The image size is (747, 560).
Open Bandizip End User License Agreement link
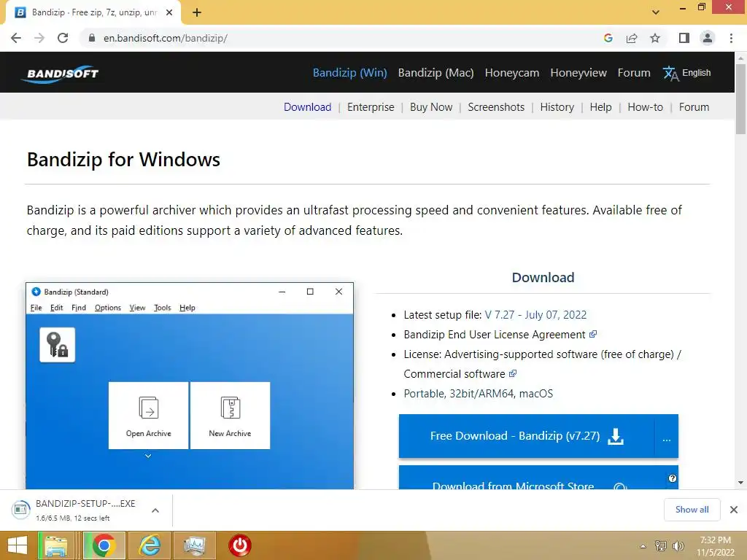500,335
